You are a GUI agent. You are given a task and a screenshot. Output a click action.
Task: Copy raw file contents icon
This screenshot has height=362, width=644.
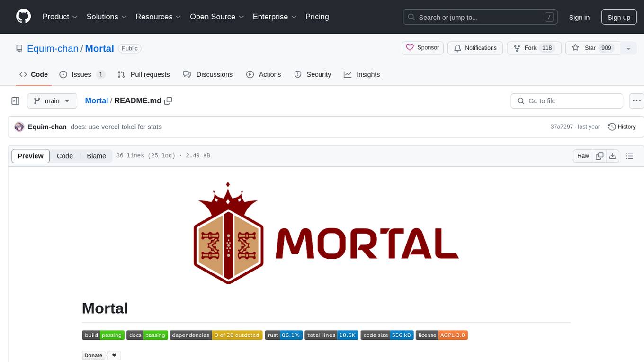pyautogui.click(x=599, y=156)
